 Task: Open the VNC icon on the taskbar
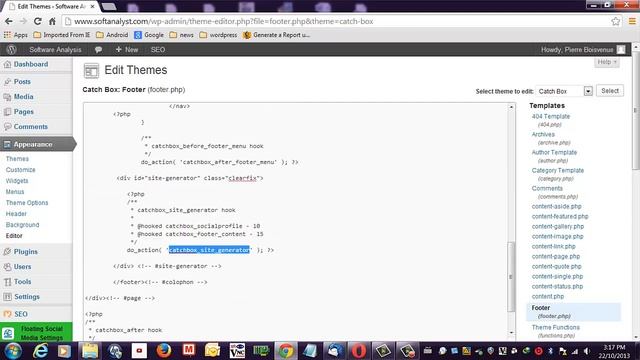pos(237,351)
